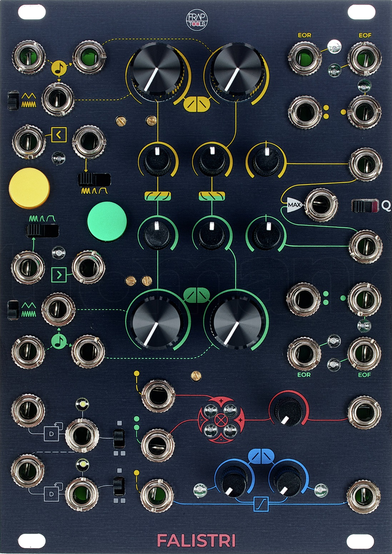The width and height of the screenshot is (392, 554).
Task: Click yellow shape symbols below yellow three-way switch
Action: pos(94,191)
